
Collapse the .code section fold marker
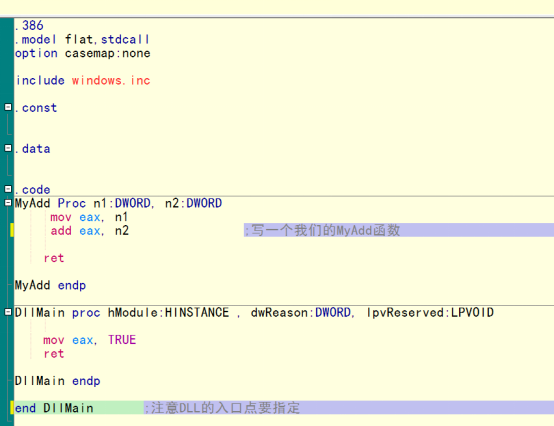click(8, 189)
